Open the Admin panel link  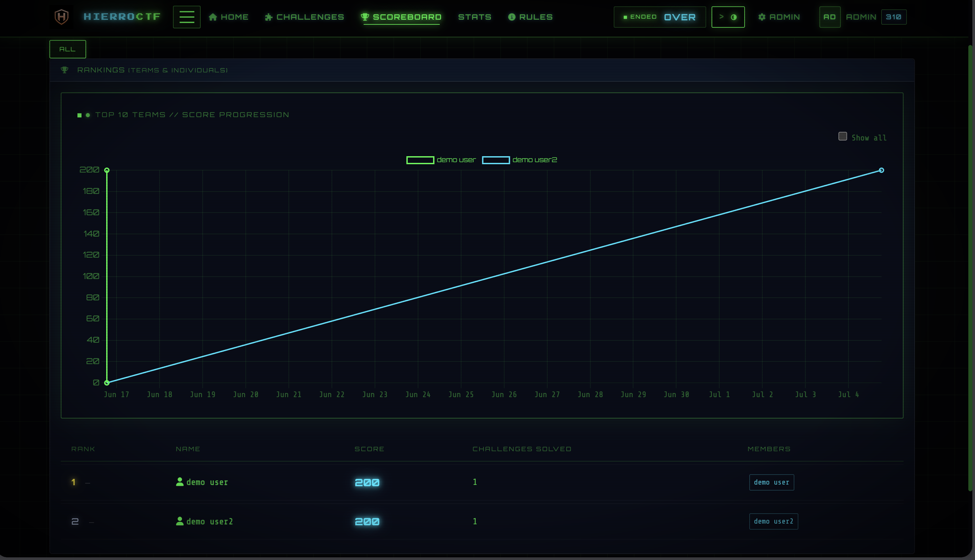coord(779,17)
